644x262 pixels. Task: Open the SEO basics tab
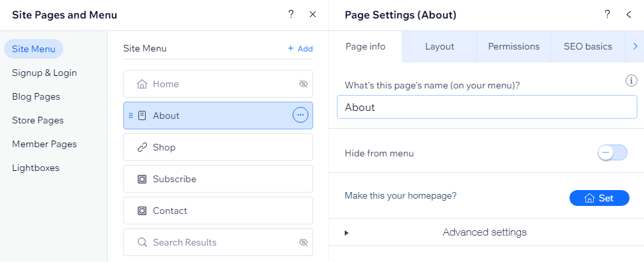[x=588, y=46]
